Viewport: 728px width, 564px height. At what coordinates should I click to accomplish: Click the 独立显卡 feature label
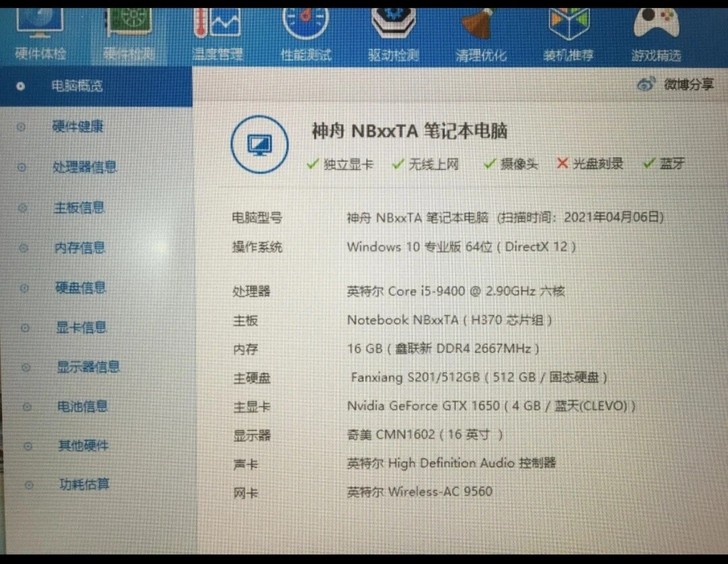coord(348,164)
